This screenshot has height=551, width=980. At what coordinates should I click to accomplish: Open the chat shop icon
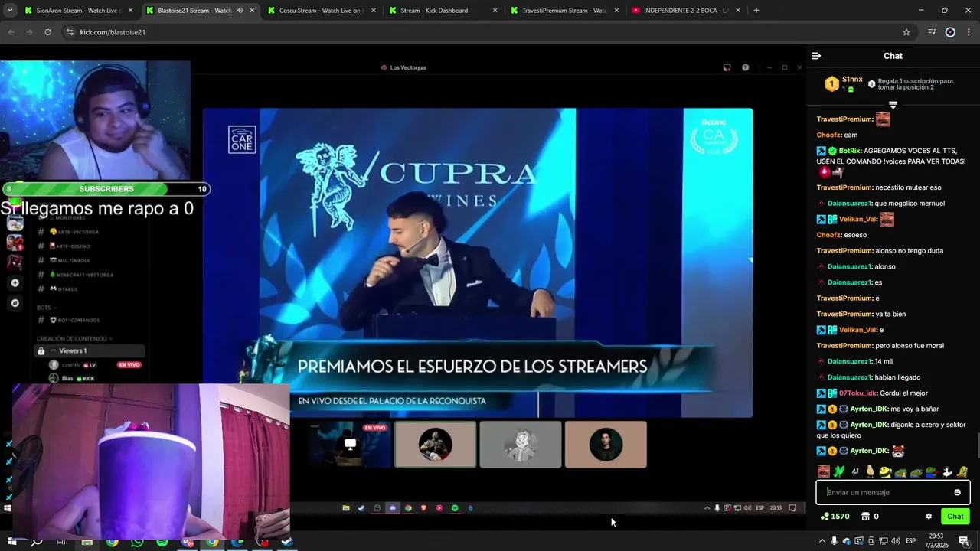coord(865,517)
